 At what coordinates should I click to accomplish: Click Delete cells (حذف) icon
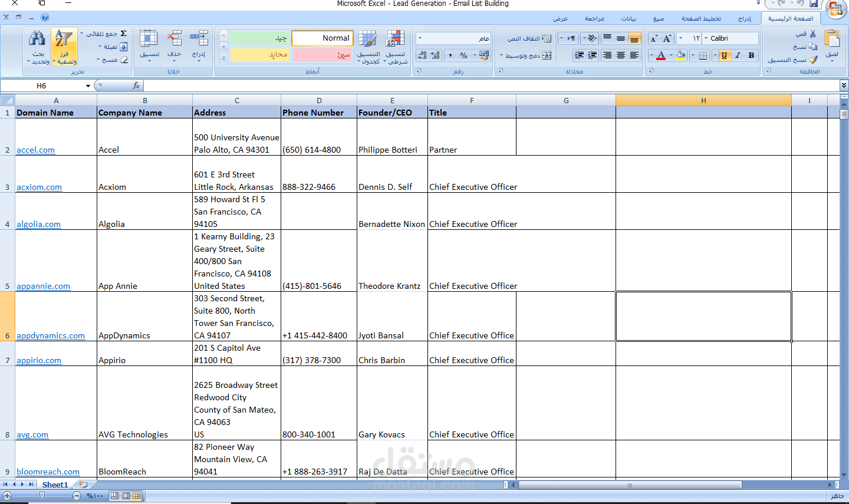[x=175, y=39]
